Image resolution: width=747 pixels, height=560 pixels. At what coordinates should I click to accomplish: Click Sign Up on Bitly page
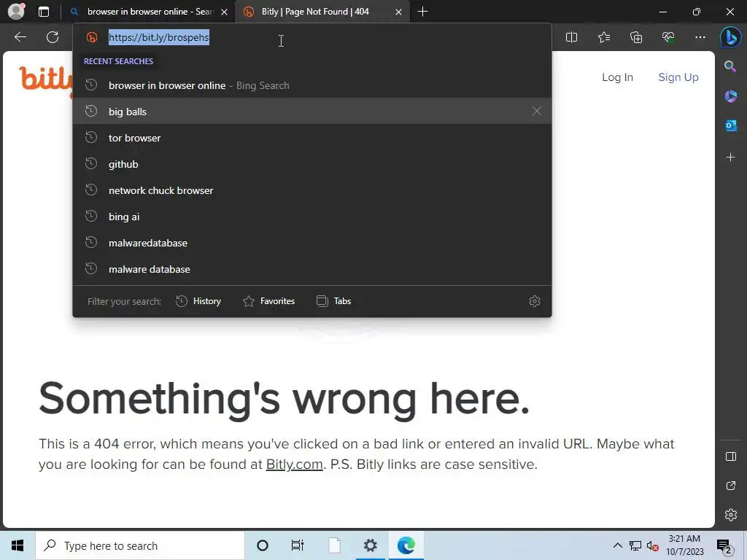click(678, 77)
